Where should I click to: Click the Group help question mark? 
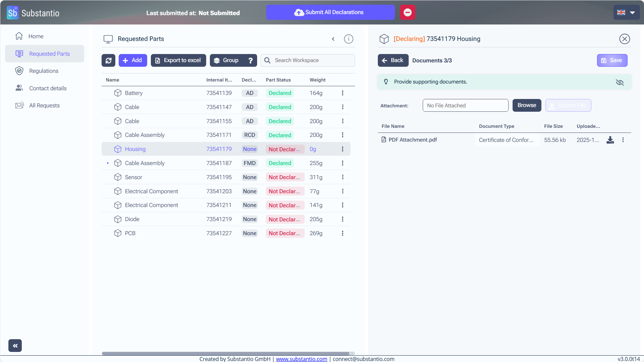(x=250, y=60)
